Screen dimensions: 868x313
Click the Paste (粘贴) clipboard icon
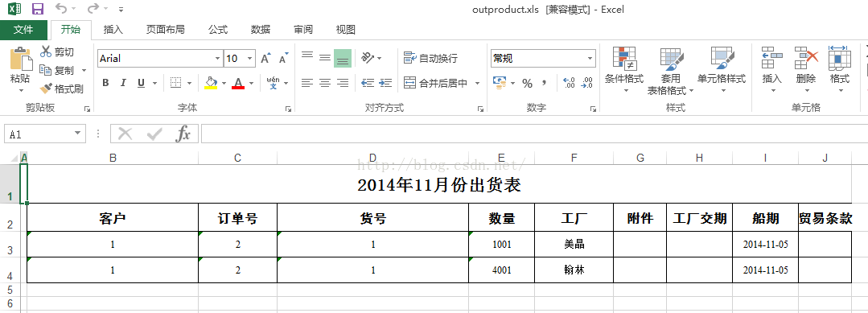[20, 59]
